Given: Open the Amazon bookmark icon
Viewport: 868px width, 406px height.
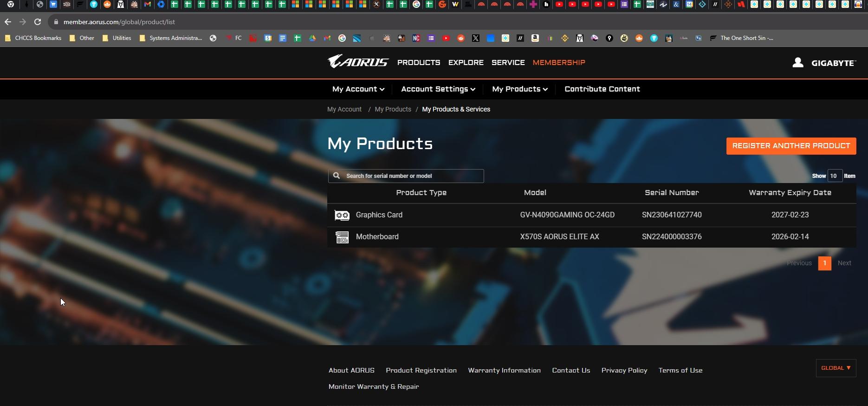Looking at the screenshot, I should (535, 38).
